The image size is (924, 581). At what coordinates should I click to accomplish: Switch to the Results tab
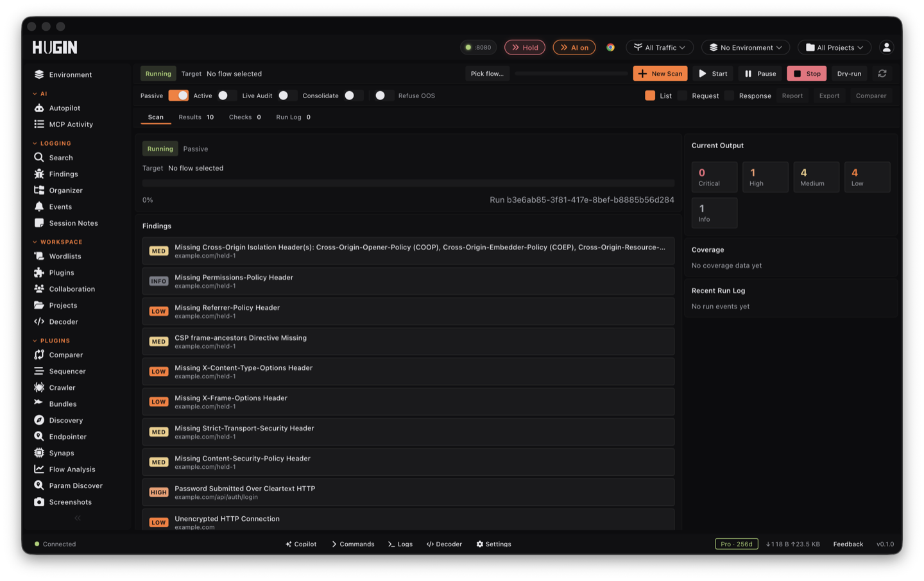(x=196, y=117)
